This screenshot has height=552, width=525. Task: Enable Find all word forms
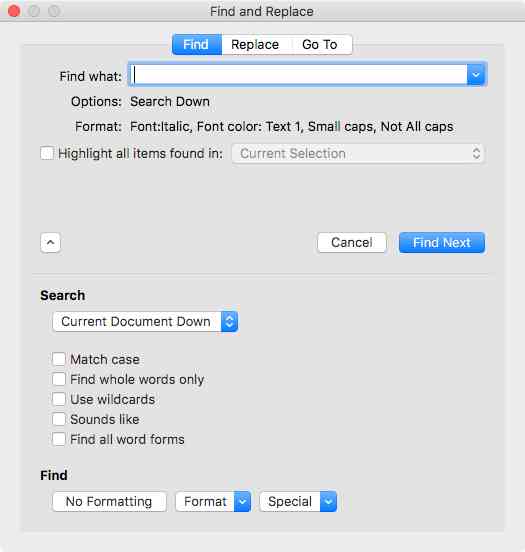pos(59,439)
